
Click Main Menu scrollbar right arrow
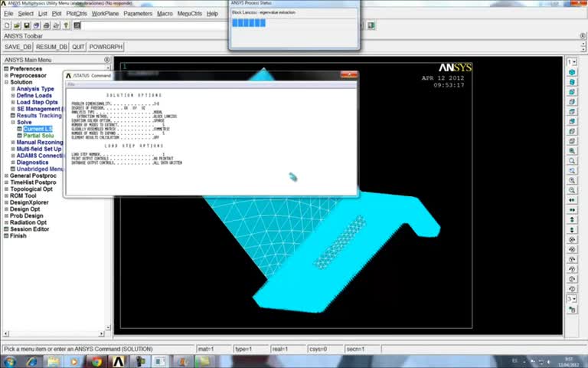[102, 333]
